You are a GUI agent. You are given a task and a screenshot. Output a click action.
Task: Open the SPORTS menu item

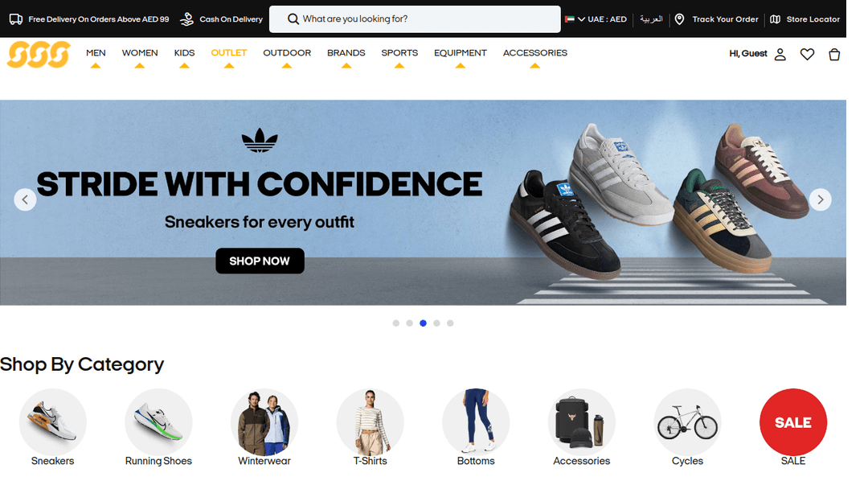tap(399, 53)
